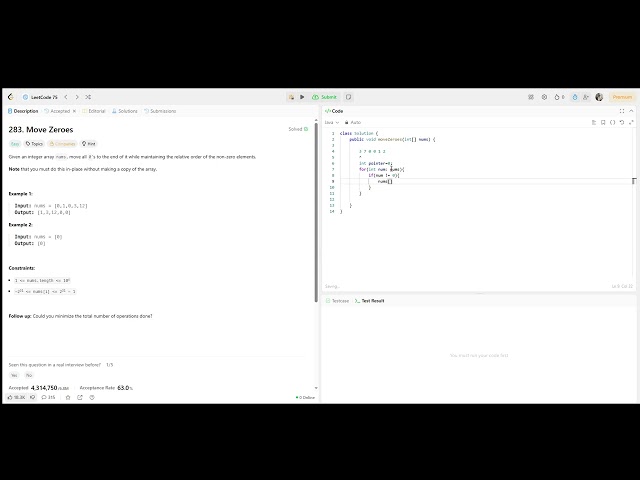Collapse the Code panel chevron
This screenshot has width=640, height=480.
(631, 111)
